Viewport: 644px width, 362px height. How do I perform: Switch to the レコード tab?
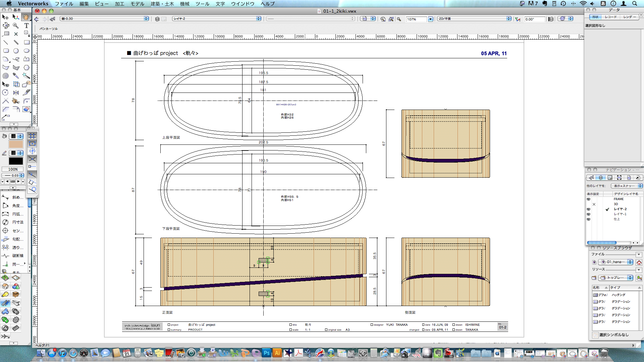click(610, 17)
